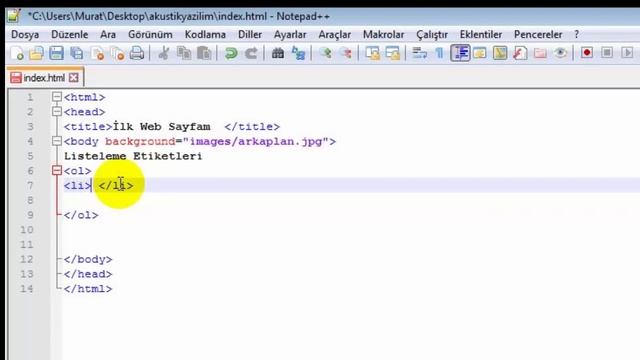
Task: Open the ? help menu
Action: (576, 35)
